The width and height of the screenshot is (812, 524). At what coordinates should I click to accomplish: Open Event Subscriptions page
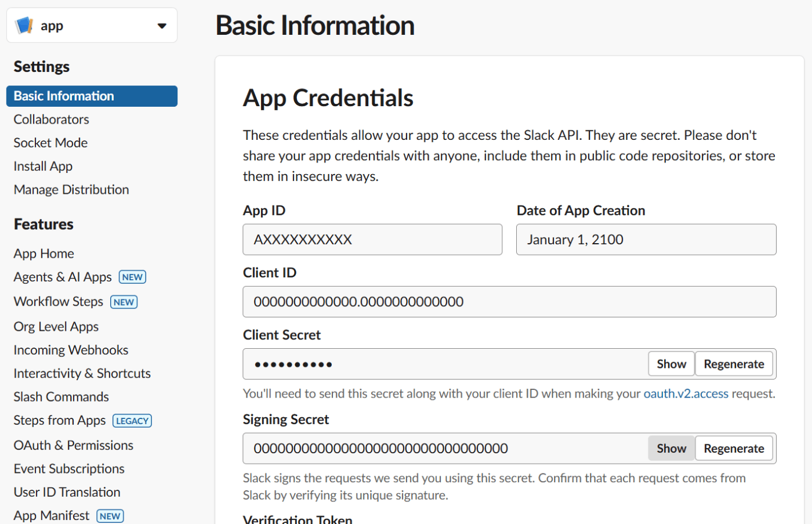point(69,469)
